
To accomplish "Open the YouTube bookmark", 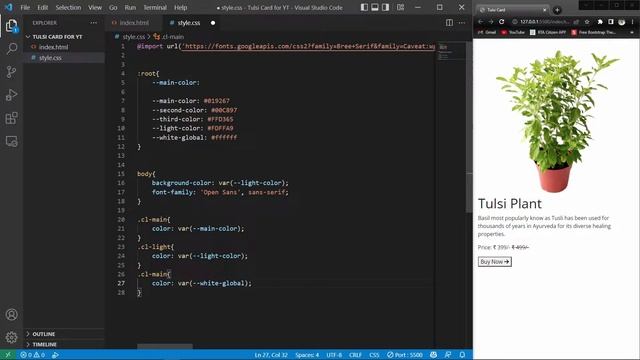I will pyautogui.click(x=513, y=32).
